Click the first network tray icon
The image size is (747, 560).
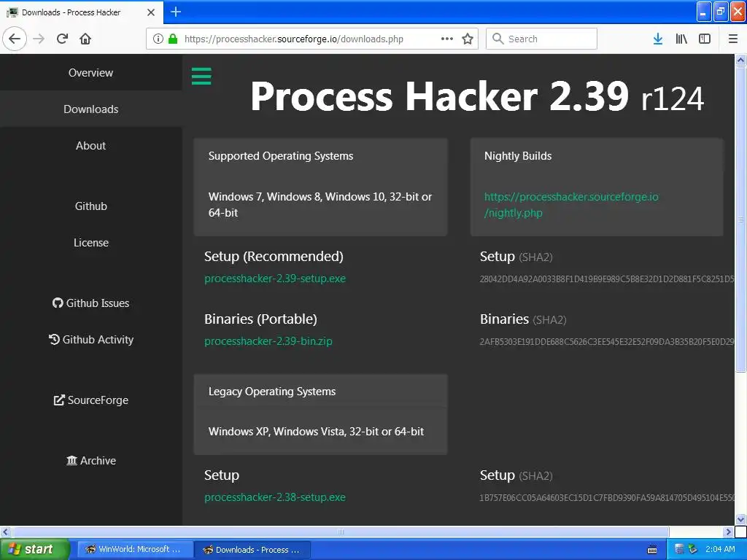pyautogui.click(x=680, y=549)
